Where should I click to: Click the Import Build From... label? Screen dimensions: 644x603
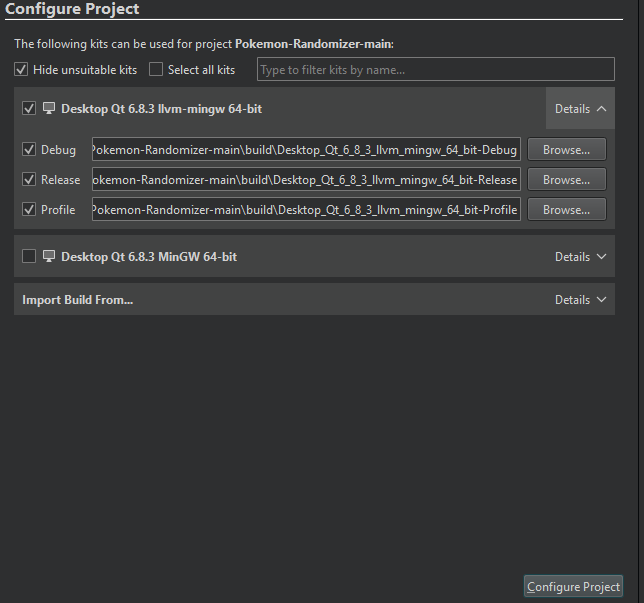pos(78,300)
